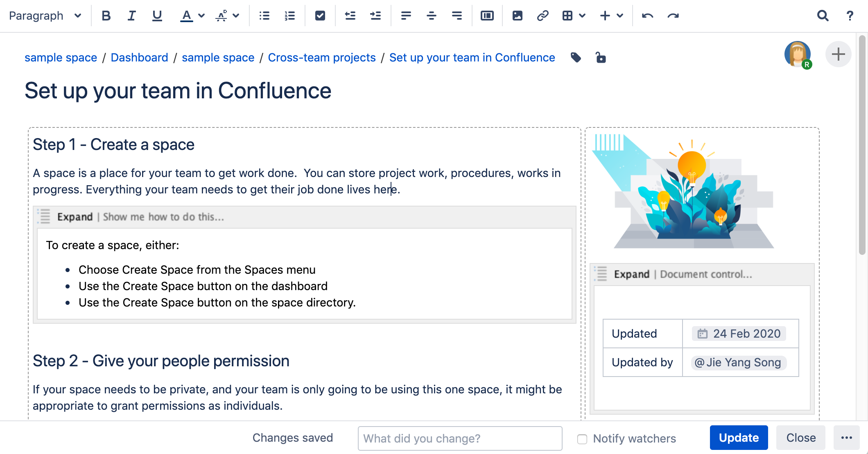Toggle italic formatting on selected text
The height and width of the screenshot is (454, 868).
131,16
